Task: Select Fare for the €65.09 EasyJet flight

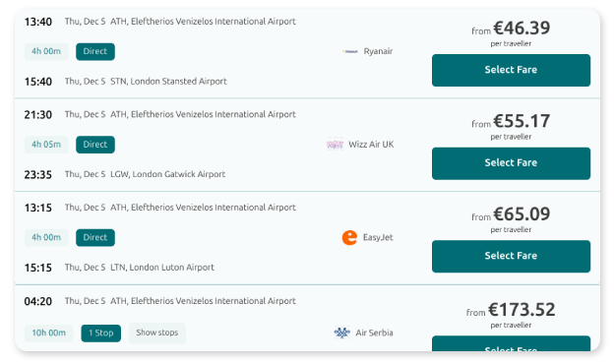Action: coord(511,256)
